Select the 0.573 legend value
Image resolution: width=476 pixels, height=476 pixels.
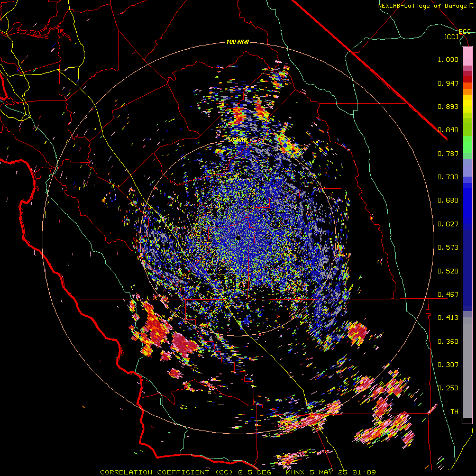point(448,248)
